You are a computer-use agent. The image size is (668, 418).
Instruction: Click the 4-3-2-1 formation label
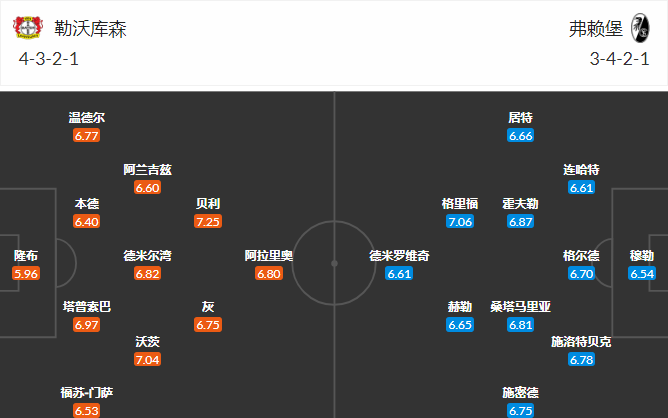click(x=50, y=58)
